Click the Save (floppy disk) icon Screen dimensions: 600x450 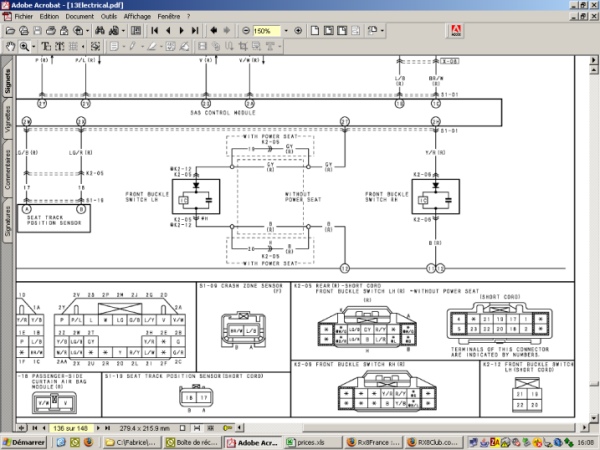(x=37, y=31)
